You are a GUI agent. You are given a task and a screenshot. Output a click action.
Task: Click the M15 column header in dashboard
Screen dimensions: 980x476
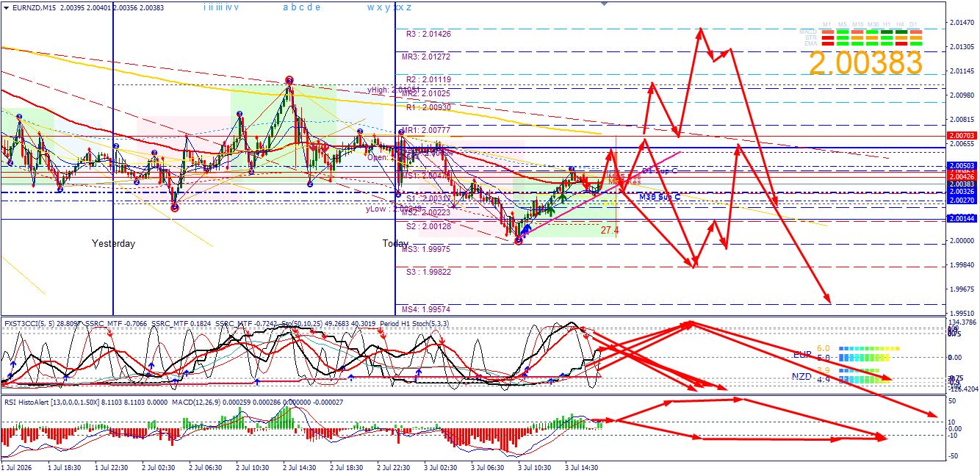pyautogui.click(x=858, y=24)
